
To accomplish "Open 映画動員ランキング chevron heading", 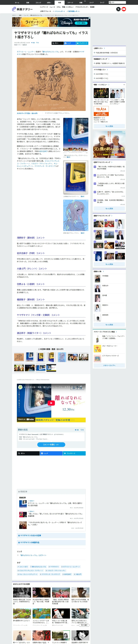I will point(101,59).
